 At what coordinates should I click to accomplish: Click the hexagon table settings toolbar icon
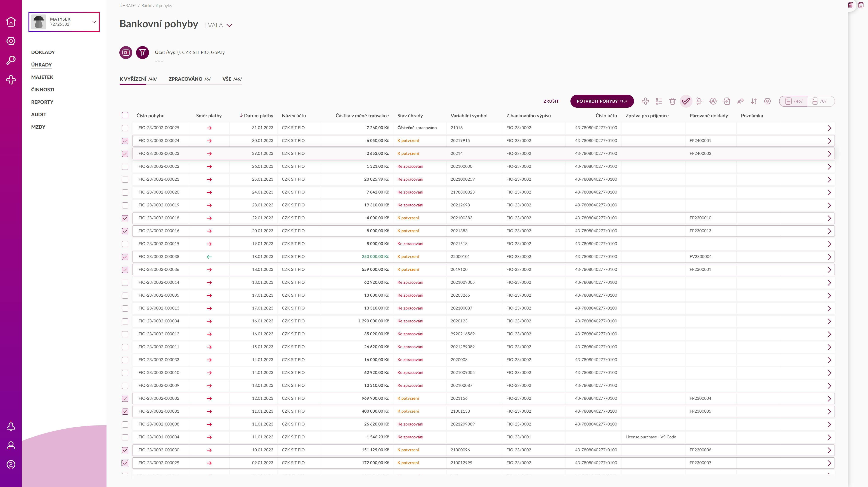coord(767,101)
